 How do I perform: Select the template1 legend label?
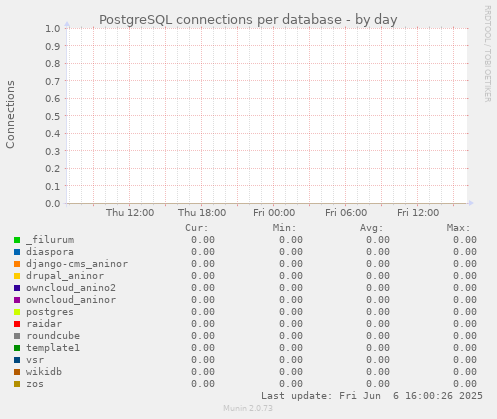point(53,348)
